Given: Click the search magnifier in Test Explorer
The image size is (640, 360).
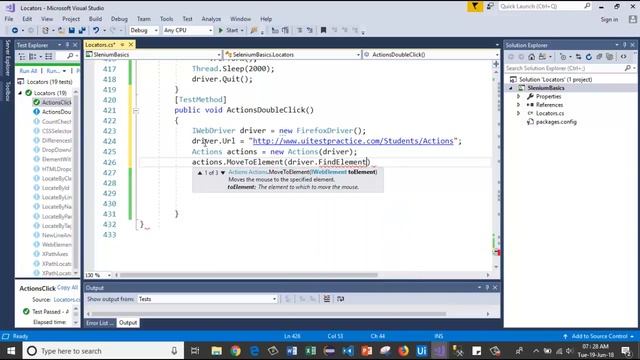Looking at the screenshot, I should pyautogui.click(x=70, y=56).
